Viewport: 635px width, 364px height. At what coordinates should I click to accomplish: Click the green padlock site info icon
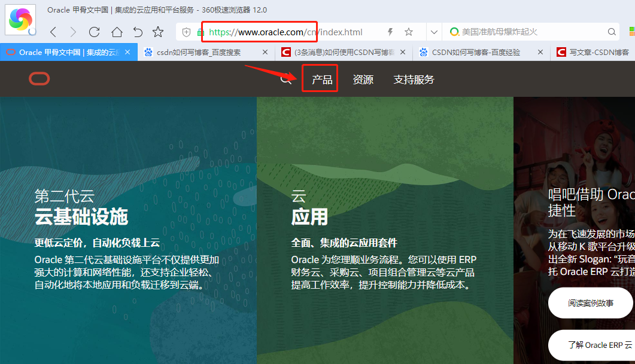(x=200, y=32)
